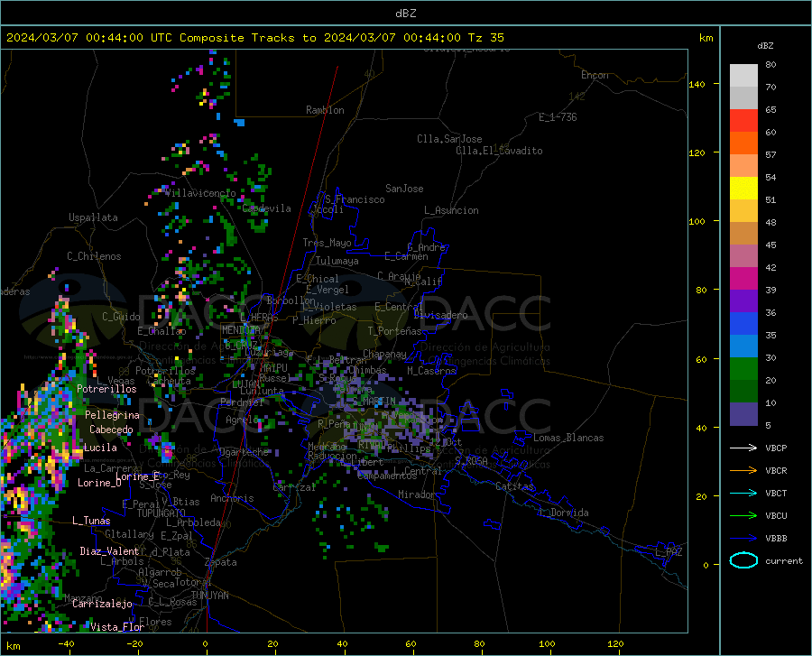Click the 'Carrizal' map label
Viewport: 812px width, 656px height.
294,487
